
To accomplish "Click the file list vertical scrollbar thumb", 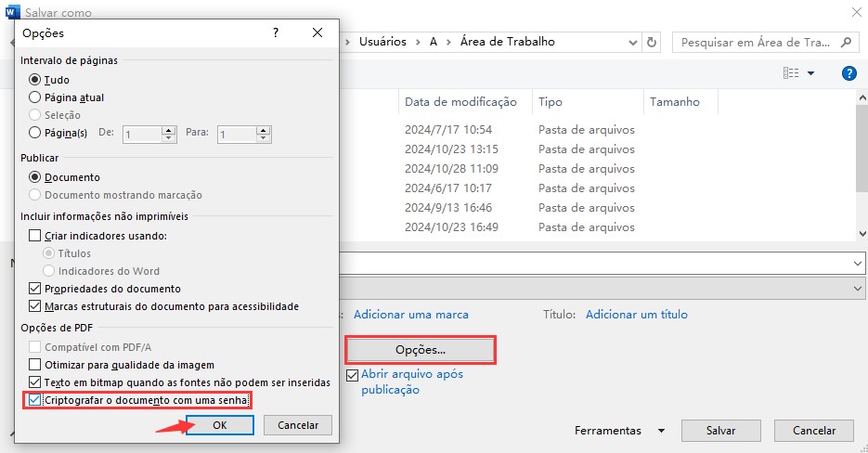I will point(862,149).
